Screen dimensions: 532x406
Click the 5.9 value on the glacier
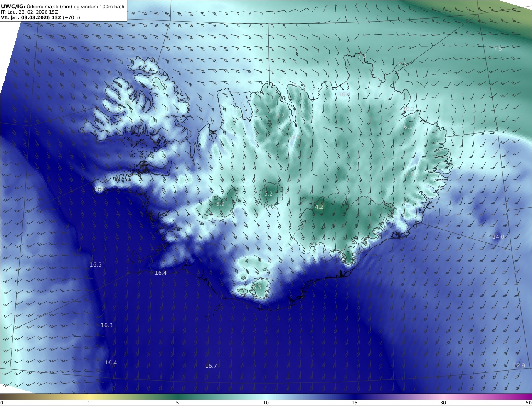(220, 204)
